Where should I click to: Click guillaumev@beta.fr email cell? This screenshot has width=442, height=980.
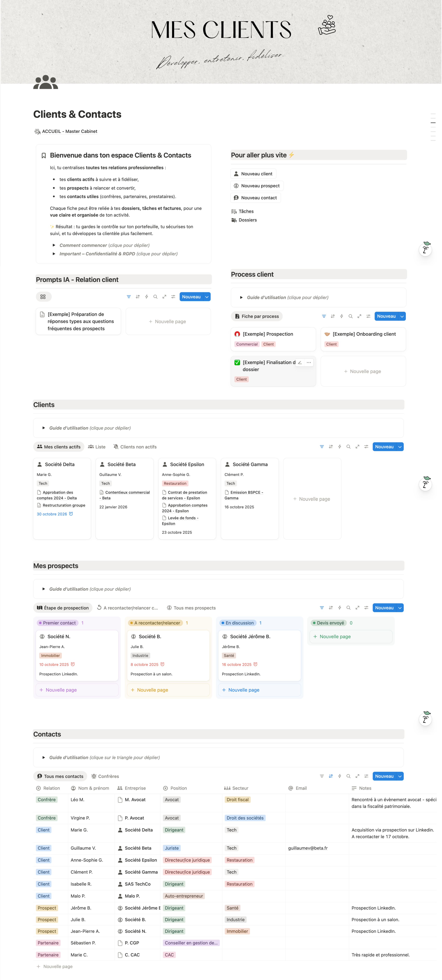pos(317,848)
